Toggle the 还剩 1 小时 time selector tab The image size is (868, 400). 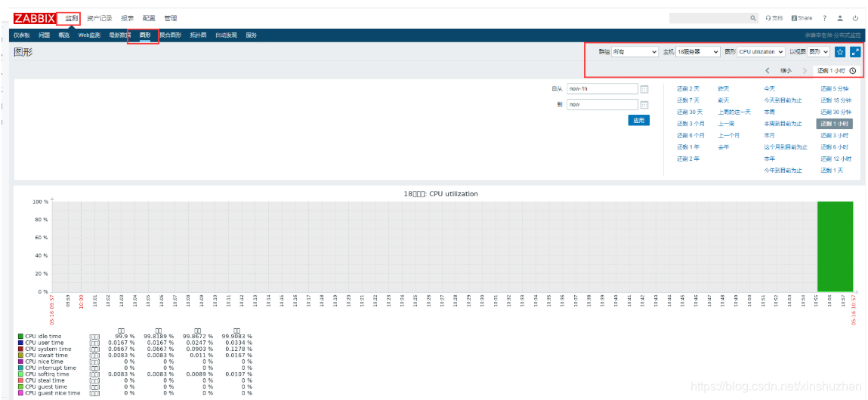click(836, 71)
